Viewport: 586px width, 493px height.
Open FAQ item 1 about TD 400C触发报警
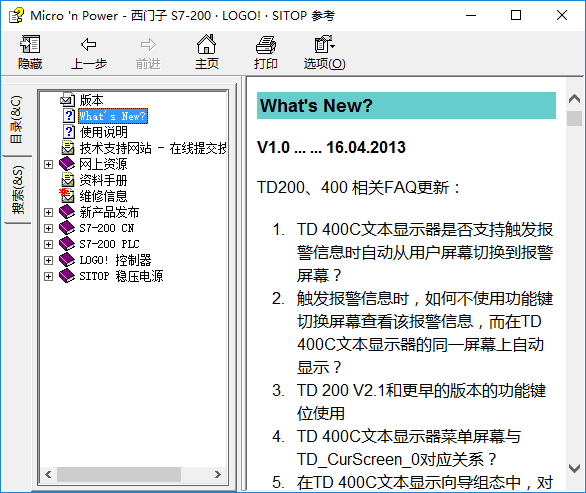[425, 252]
